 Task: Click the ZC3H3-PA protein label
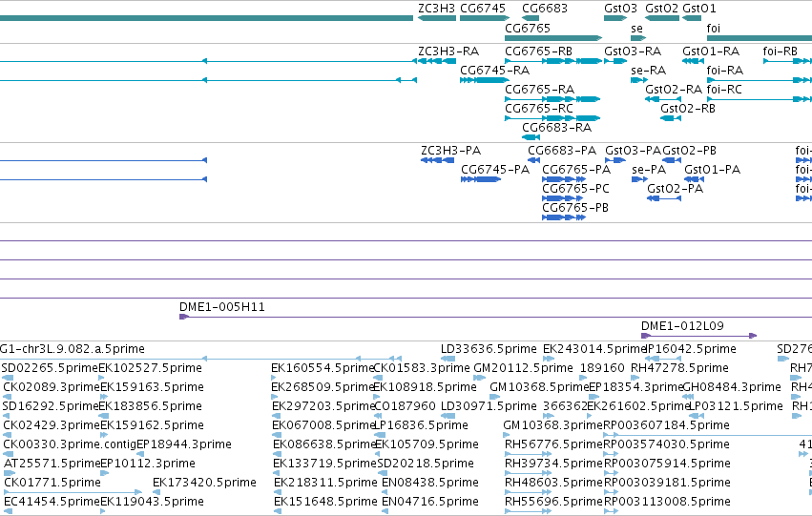click(451, 151)
